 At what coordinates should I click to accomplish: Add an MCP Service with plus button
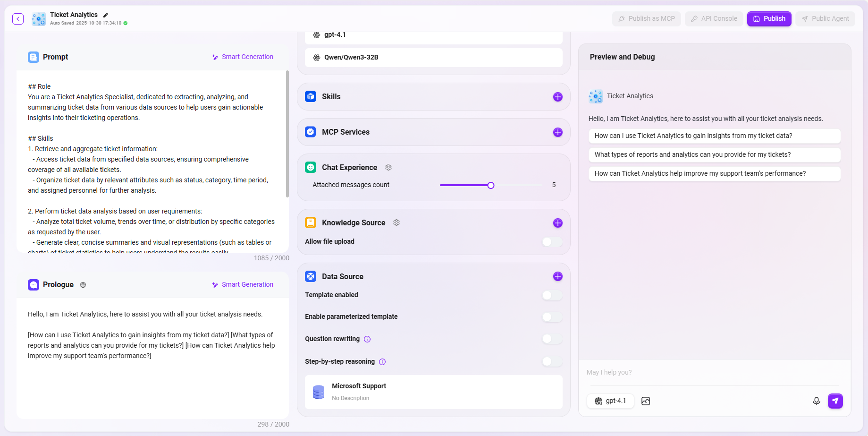click(557, 132)
